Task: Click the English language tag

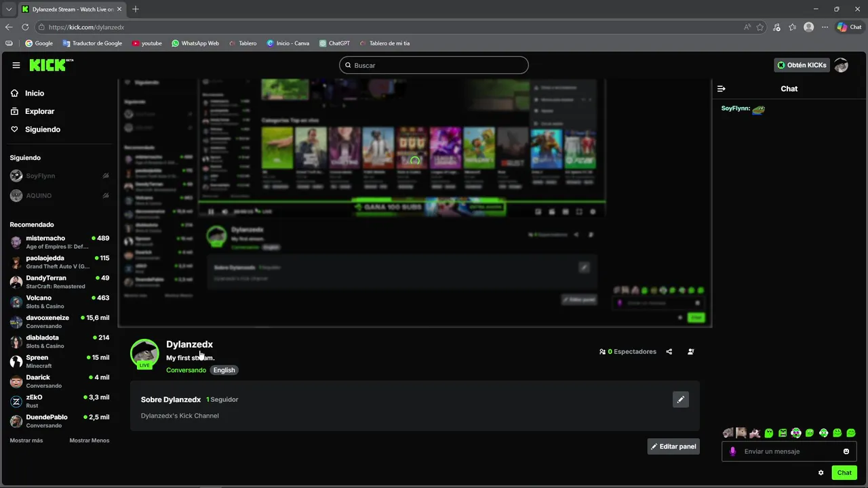Action: tap(224, 370)
